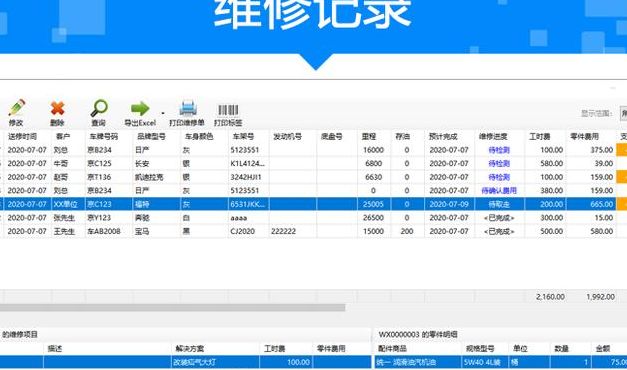The image size is (627, 370).
Task: Open the 待取走 progress link
Action: (499, 204)
